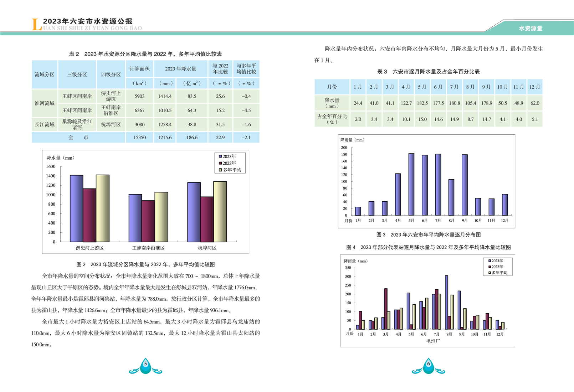Click the 毛坦厂 station label in Figure 4
This screenshot has height=392, width=574.
point(433,341)
